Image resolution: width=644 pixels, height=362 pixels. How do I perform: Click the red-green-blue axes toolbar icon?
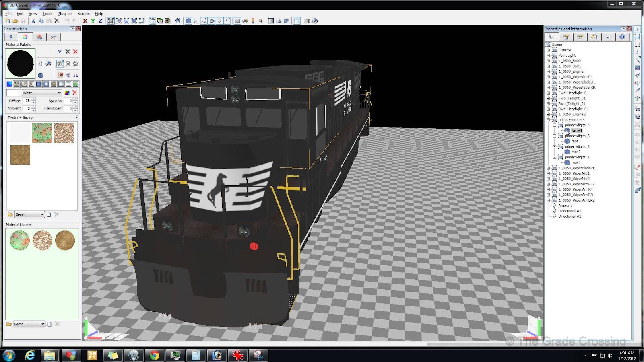click(x=196, y=21)
